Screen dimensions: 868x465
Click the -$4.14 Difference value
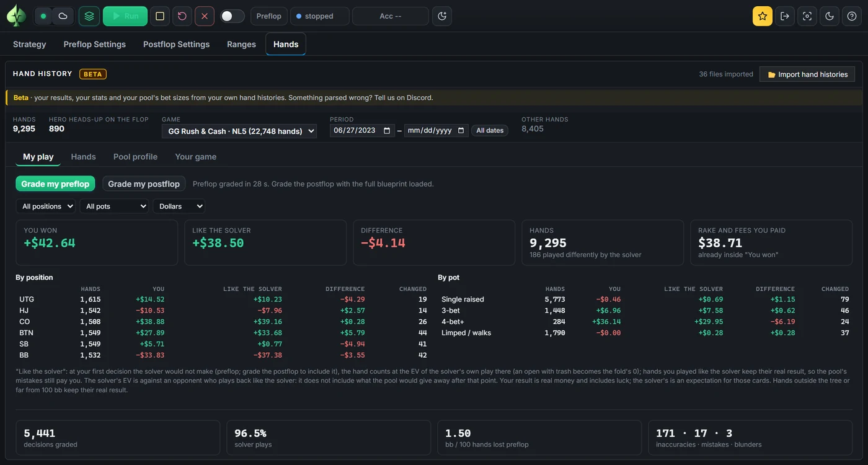coord(383,243)
